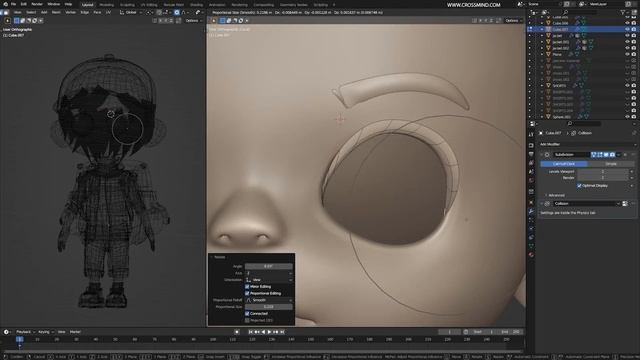Switch to the Shading workspace tab

click(196, 5)
